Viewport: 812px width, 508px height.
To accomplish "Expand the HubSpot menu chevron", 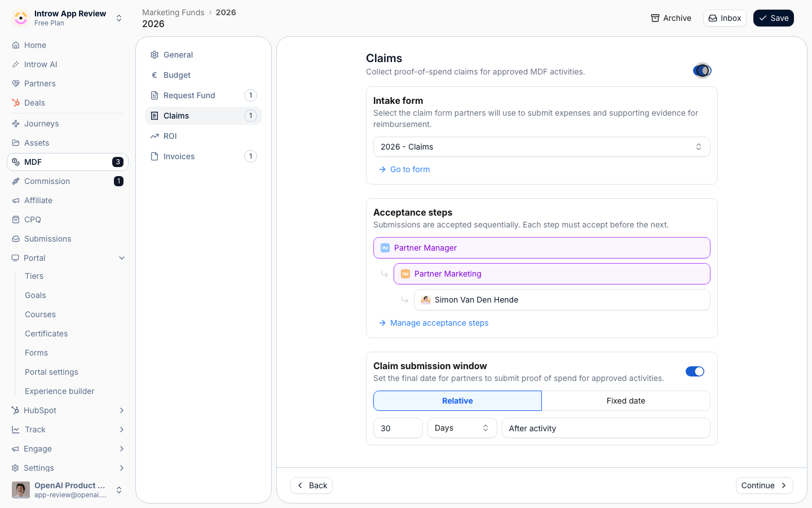I will click(122, 410).
